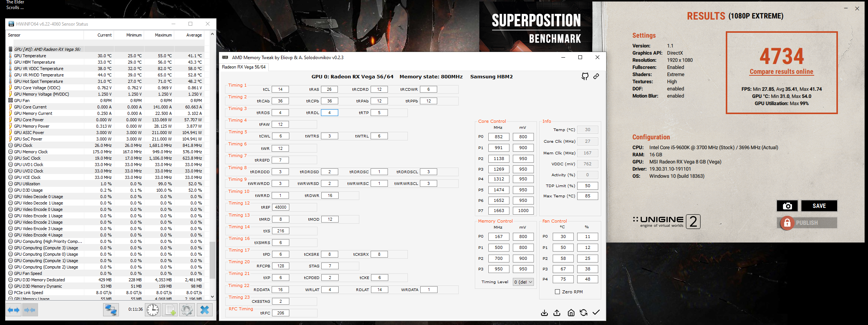
Task: Click the collapse-columns arrows button in HWiNFO
Action: coord(29,310)
